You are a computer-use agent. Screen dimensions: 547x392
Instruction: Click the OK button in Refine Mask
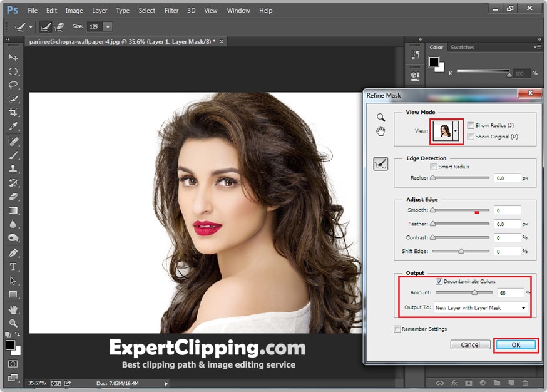[x=516, y=344]
